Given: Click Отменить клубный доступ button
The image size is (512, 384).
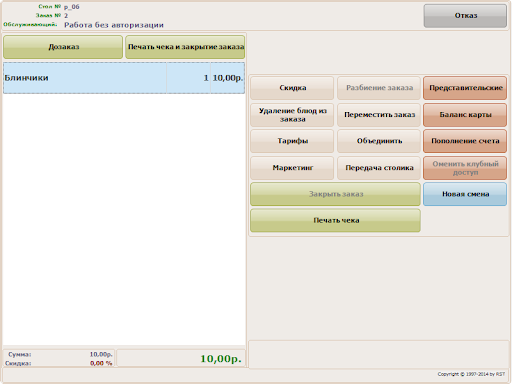Looking at the screenshot, I should coord(465,168).
